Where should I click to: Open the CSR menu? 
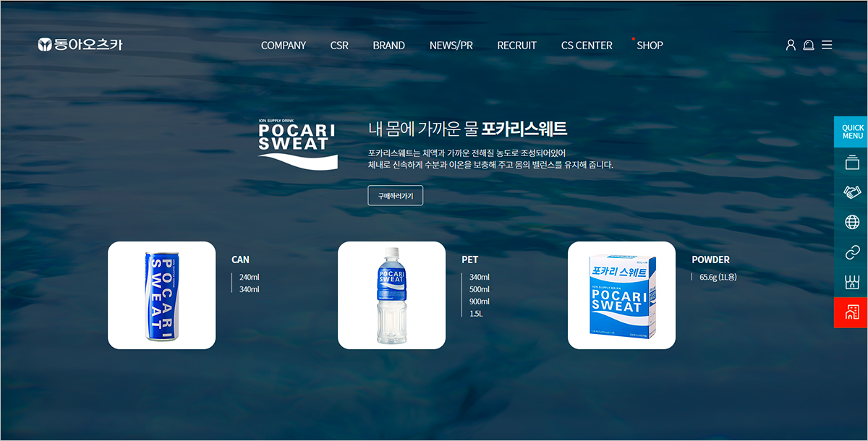click(339, 45)
